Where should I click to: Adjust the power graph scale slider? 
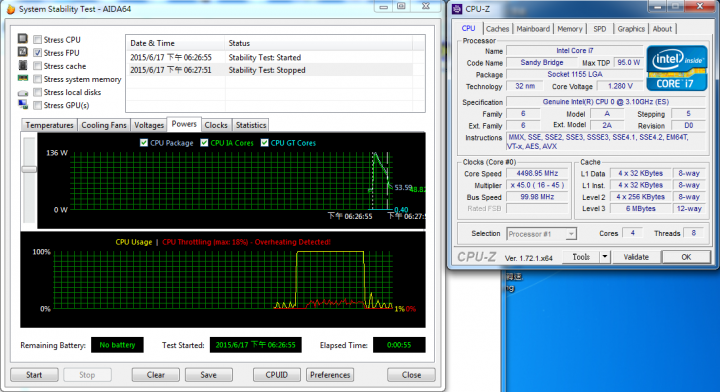click(29, 169)
